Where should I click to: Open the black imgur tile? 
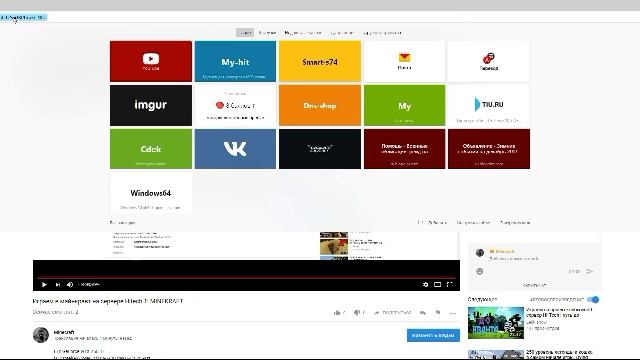151,105
